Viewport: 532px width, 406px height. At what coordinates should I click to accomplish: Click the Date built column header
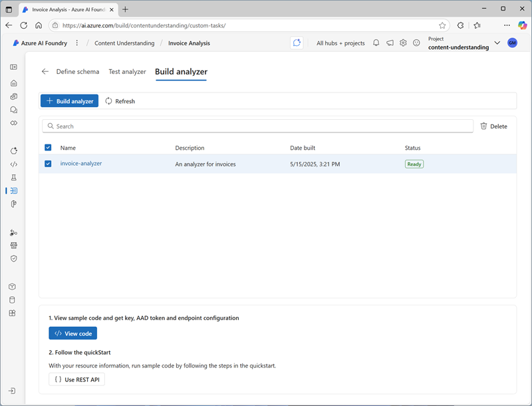pos(303,148)
